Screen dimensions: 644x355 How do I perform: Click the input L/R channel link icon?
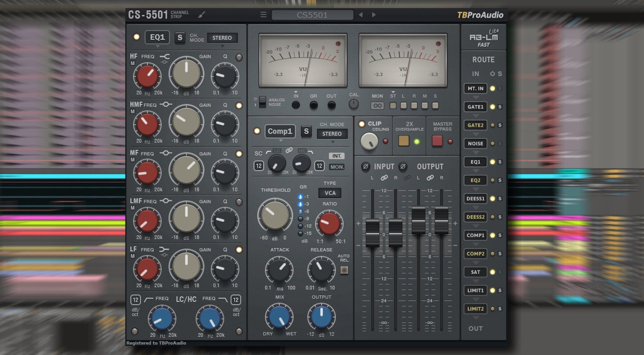point(384,178)
